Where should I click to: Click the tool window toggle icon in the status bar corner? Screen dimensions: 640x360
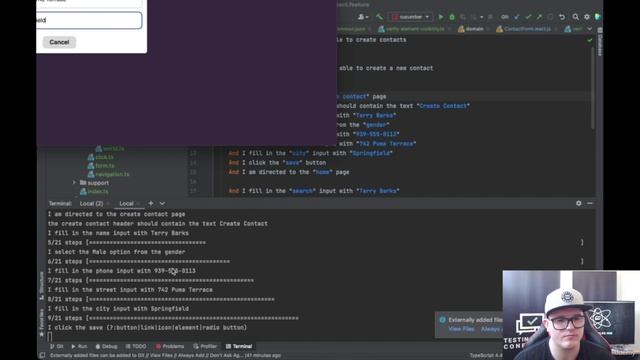(x=42, y=356)
